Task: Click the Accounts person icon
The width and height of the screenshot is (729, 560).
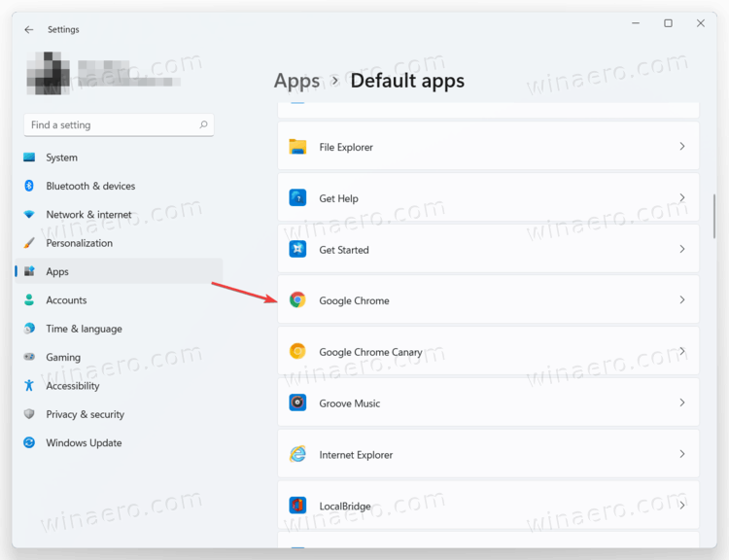Action: click(29, 300)
